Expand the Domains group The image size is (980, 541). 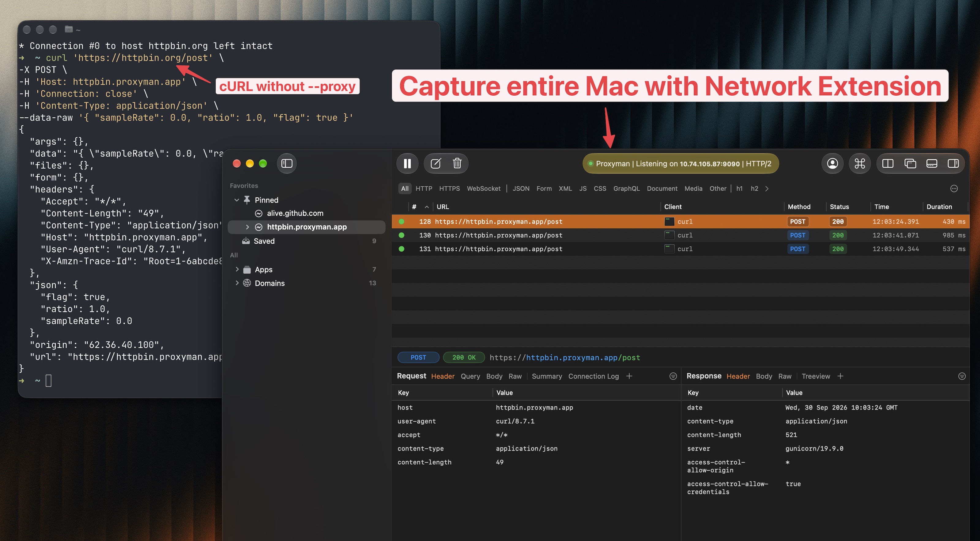click(237, 283)
